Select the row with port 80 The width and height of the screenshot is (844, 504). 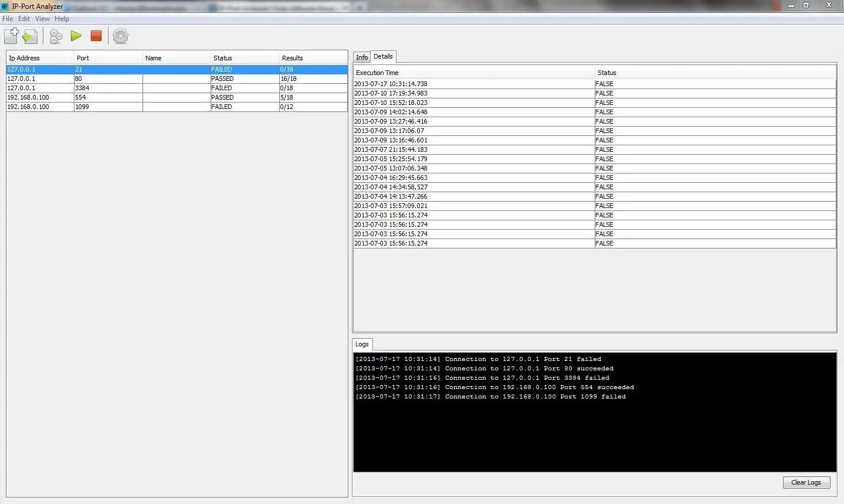(x=177, y=79)
